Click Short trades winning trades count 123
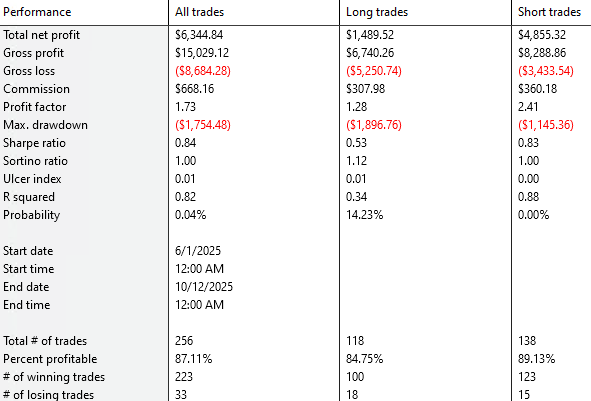Screen dimensions: 591x401 pyautogui.click(x=527, y=377)
